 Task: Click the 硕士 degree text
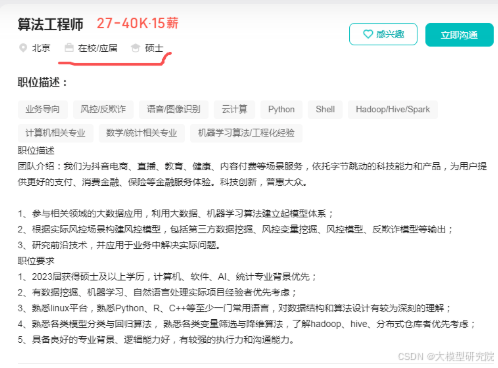(154, 48)
